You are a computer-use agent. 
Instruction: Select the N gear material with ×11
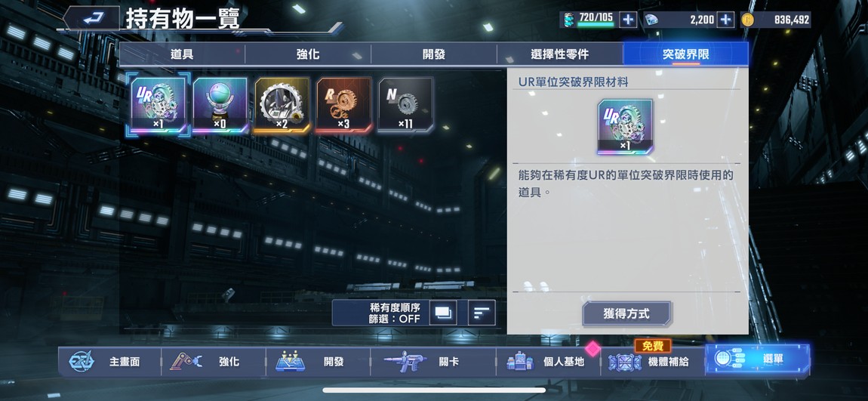[x=406, y=106]
